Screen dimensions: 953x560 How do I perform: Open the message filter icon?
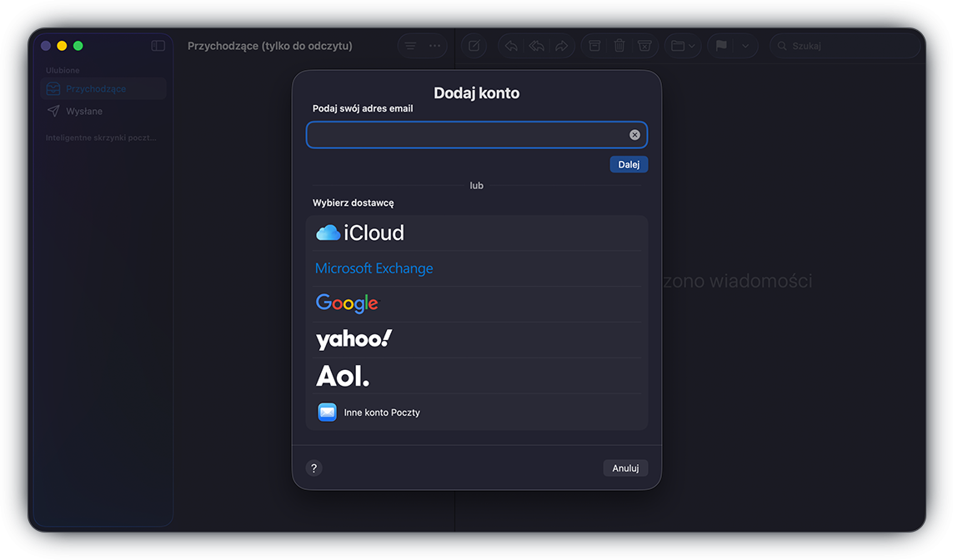[409, 46]
